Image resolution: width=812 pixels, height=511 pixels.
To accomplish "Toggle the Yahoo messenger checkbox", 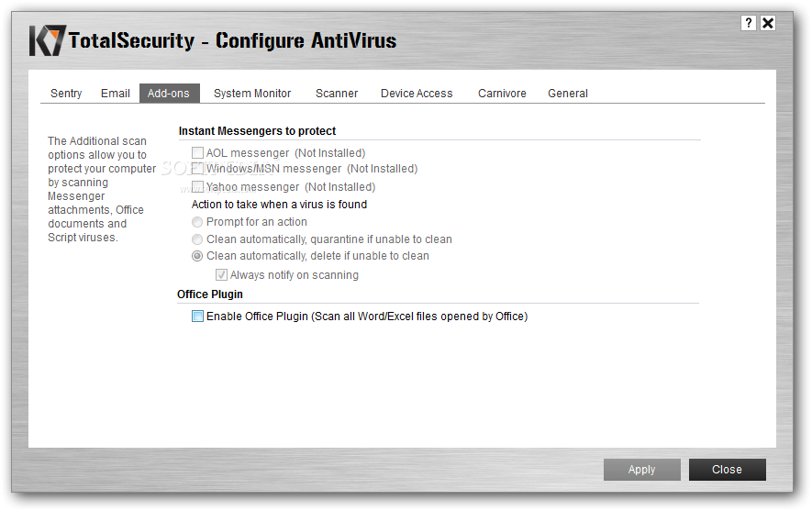I will tap(197, 186).
